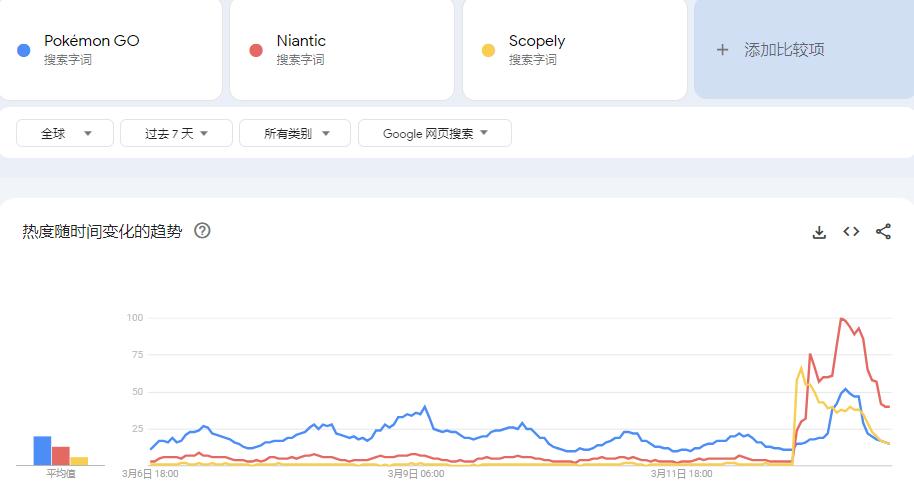Click the yellow Scopely peak on chart
Screen dimensions: 914x500
pyautogui.click(x=801, y=368)
